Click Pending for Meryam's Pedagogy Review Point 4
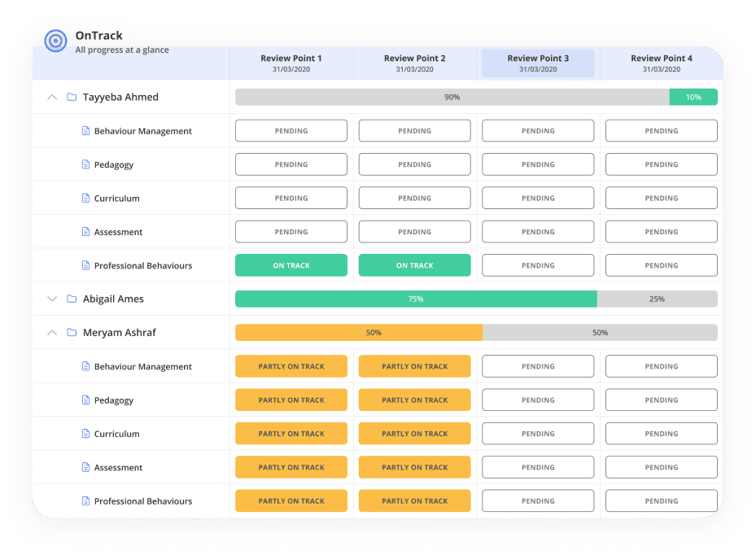756x555 pixels. click(662, 400)
